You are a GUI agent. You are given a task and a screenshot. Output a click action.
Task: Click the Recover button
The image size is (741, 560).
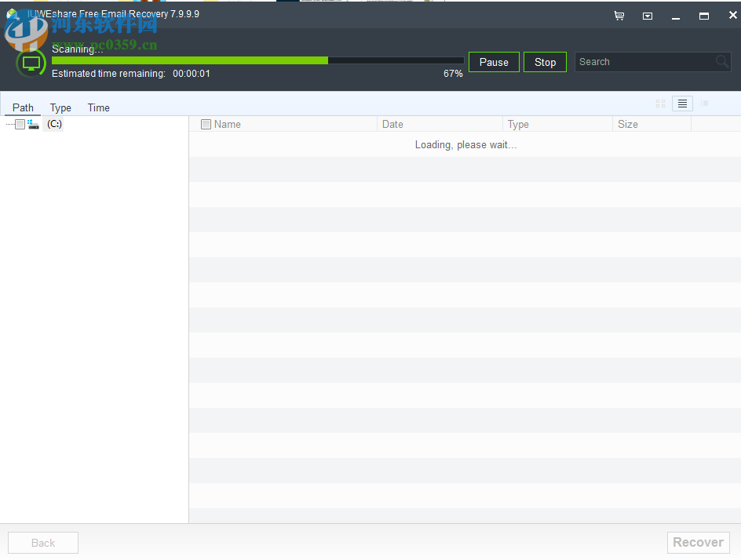[x=698, y=542]
